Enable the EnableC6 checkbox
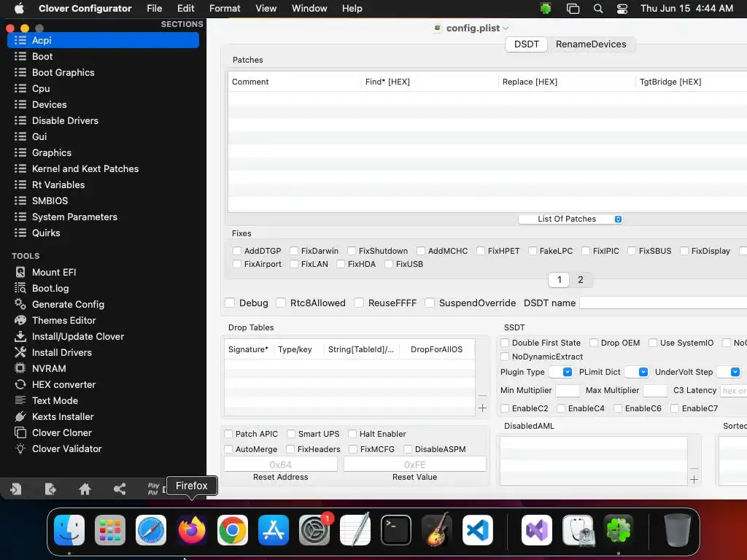Image resolution: width=747 pixels, height=560 pixels. (618, 408)
